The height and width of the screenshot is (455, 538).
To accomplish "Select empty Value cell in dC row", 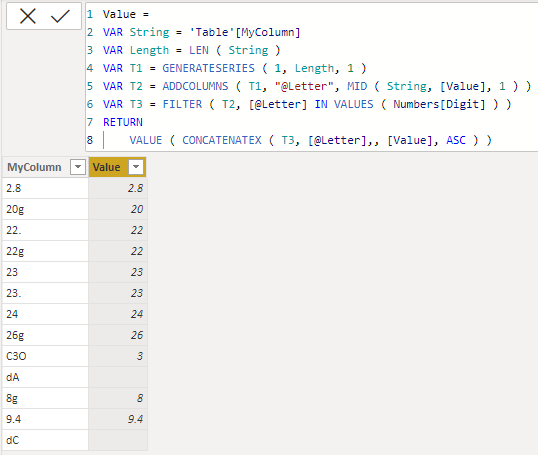I will click(x=118, y=440).
